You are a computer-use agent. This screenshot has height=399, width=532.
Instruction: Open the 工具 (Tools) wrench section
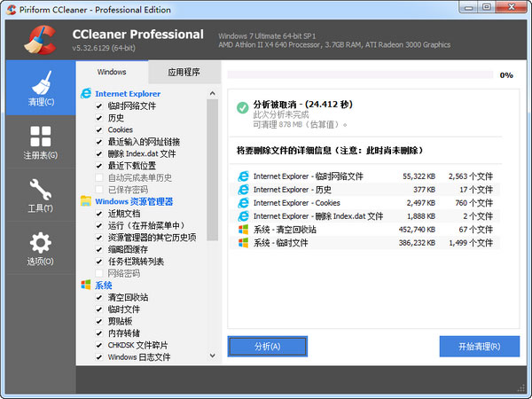[40, 196]
